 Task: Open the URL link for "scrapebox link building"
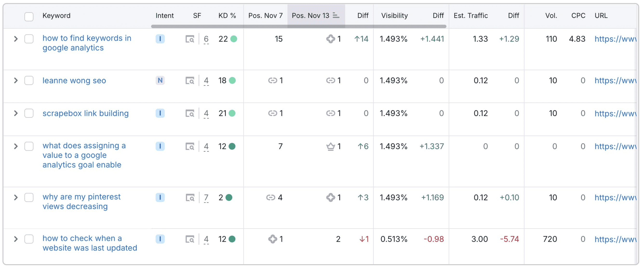616,113
